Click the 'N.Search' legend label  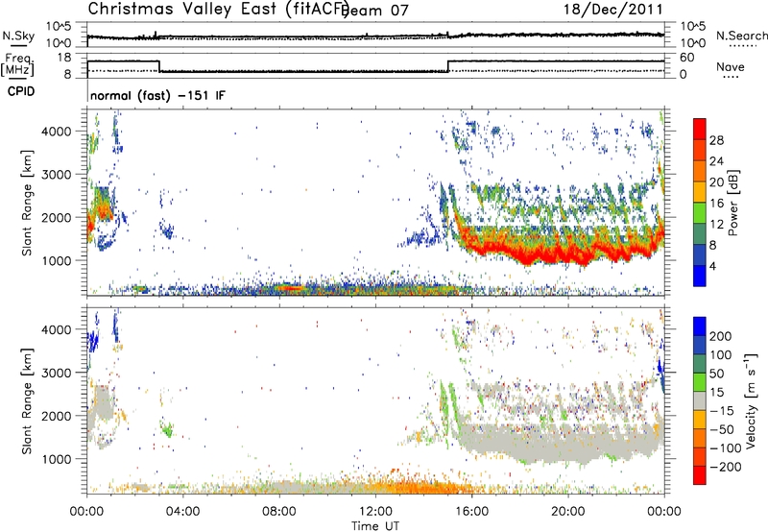coord(741,36)
